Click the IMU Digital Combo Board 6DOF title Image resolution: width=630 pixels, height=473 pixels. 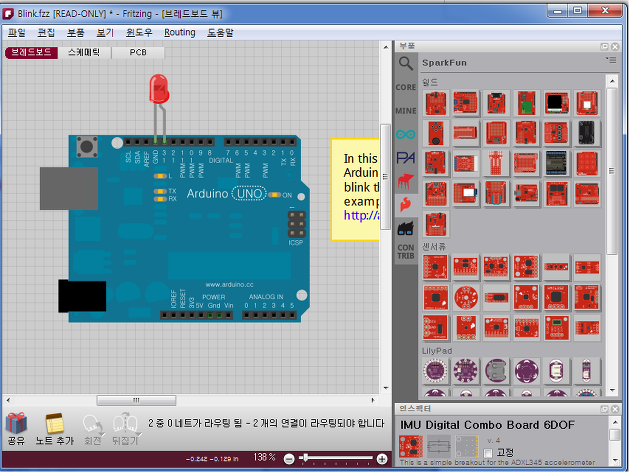[x=487, y=425]
